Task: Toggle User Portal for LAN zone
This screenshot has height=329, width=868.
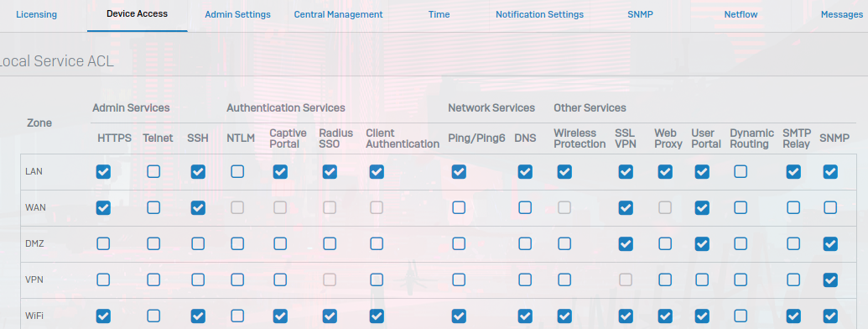Action: [702, 172]
